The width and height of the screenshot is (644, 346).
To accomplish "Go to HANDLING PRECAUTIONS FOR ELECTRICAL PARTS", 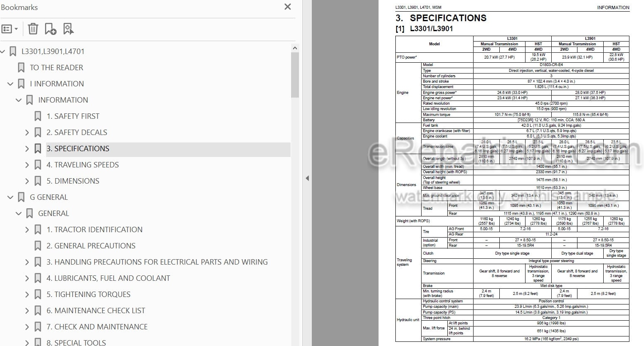I will click(x=157, y=262).
